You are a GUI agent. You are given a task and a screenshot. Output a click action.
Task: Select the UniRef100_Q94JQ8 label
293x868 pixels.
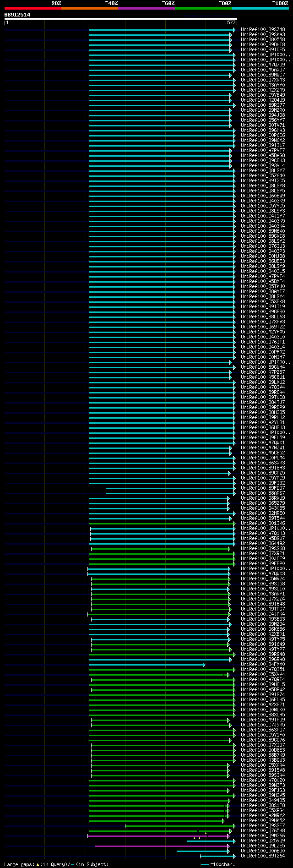(263, 115)
